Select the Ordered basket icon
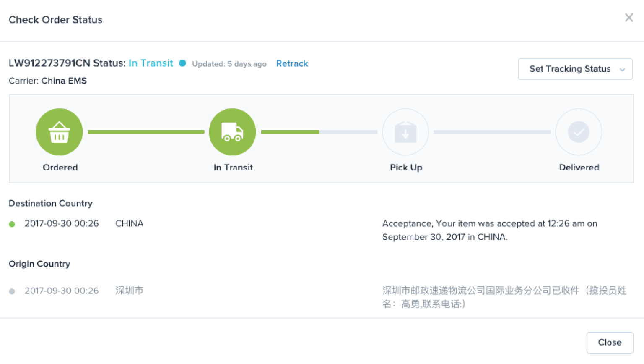The height and width of the screenshot is (364, 644). [59, 131]
